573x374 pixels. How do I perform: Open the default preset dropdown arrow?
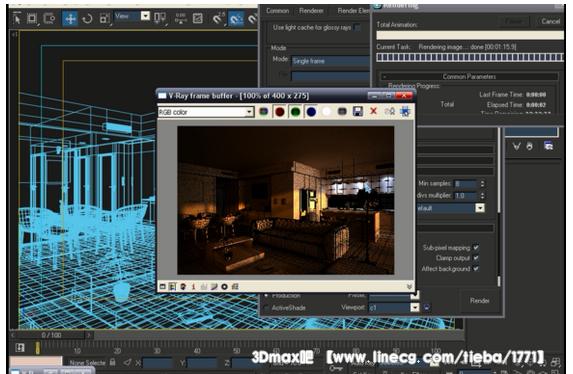[480, 208]
